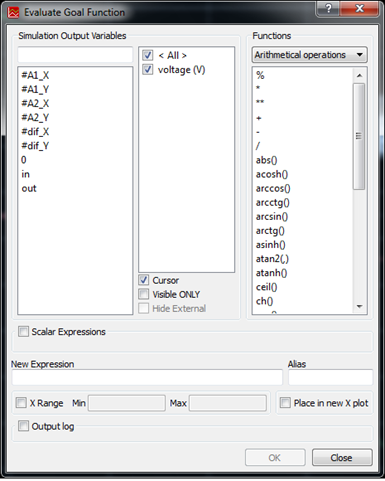The width and height of the screenshot is (385, 481).
Task: Select the #dif_Y variable
Action: pyautogui.click(x=35, y=146)
